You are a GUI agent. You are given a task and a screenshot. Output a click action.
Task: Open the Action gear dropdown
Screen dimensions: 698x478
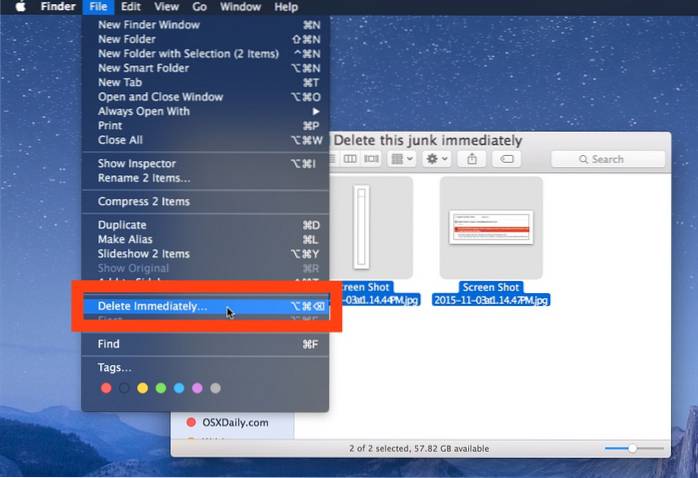tap(436, 159)
